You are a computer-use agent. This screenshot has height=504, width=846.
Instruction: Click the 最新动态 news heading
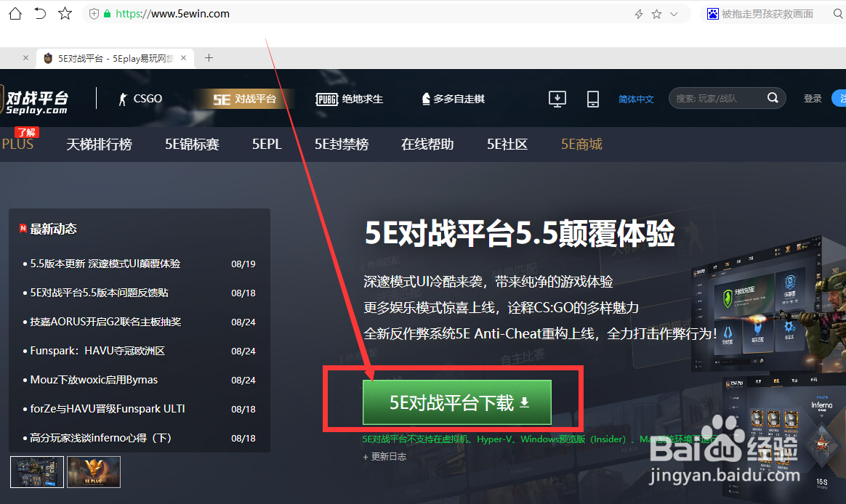[53, 229]
